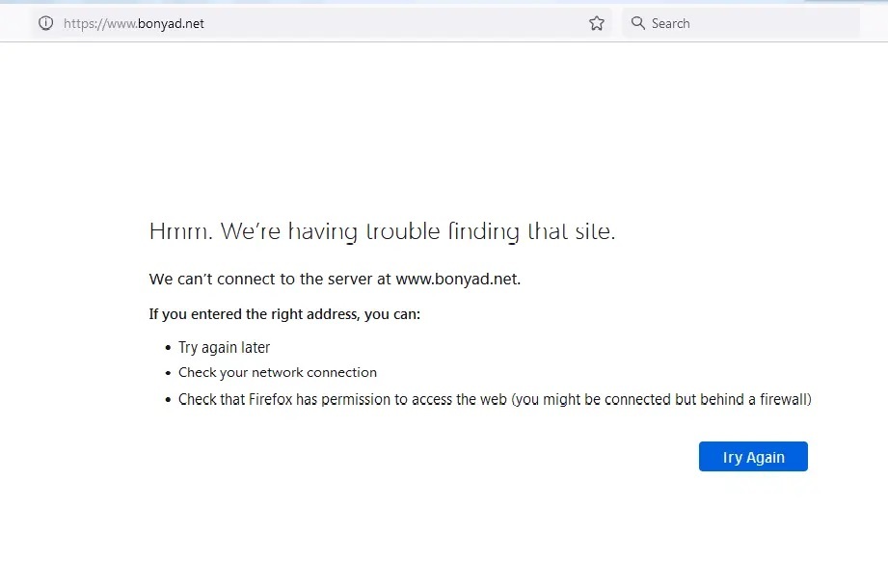Click the 'Hmm. We're having trouble' heading
This screenshot has width=888, height=588.
point(382,230)
